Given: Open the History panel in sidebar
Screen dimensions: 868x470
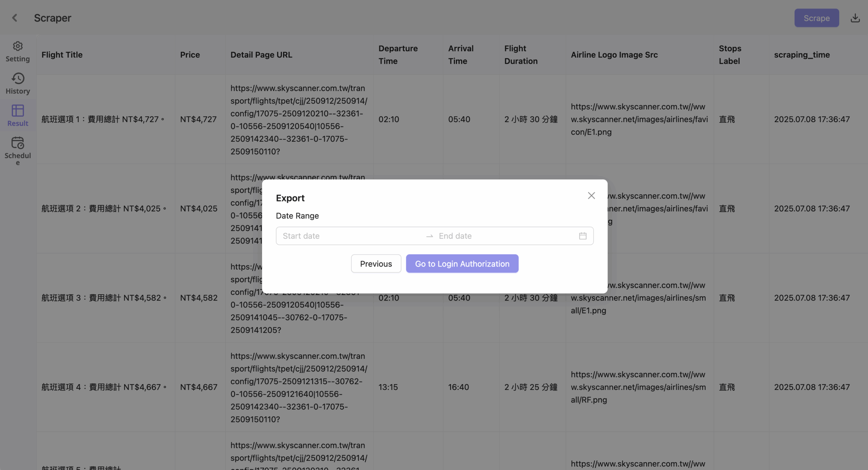Looking at the screenshot, I should (18, 84).
